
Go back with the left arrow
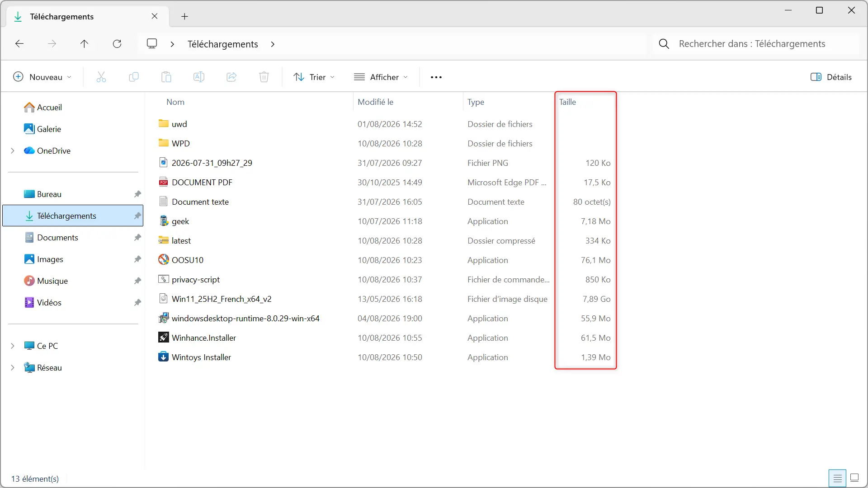[19, 44]
